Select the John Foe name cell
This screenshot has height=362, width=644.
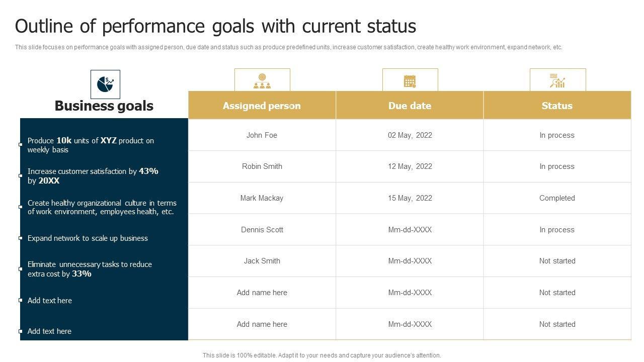coord(262,135)
